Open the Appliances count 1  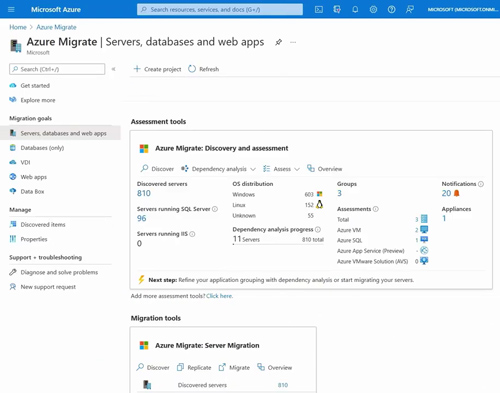pyautogui.click(x=444, y=218)
